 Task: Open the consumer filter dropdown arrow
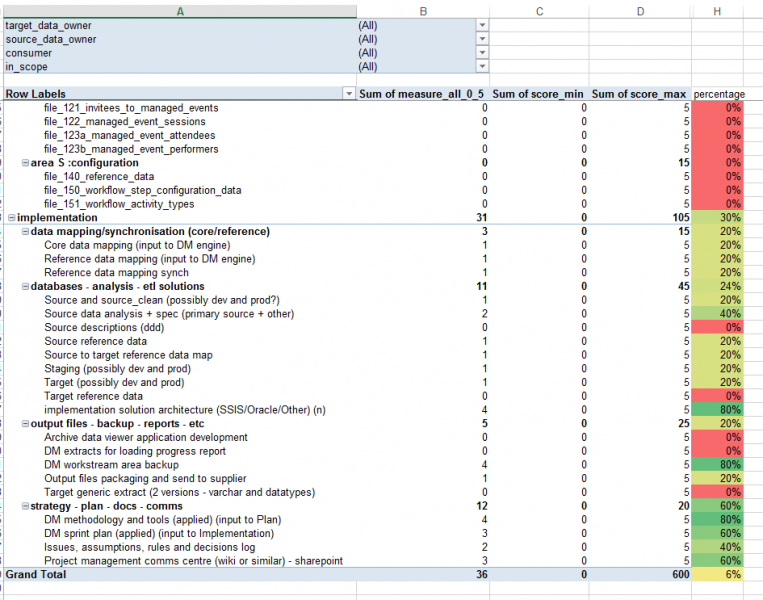483,53
